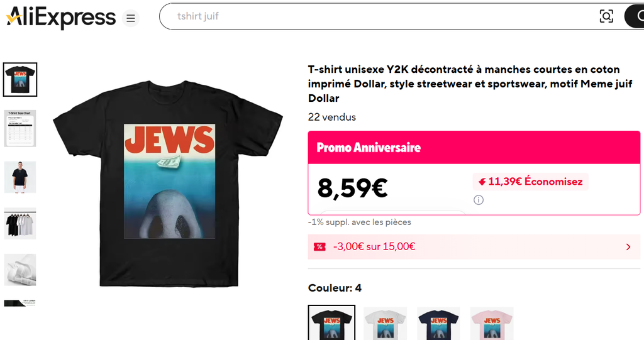
Task: Expand the -3,00€ sur 15,00€ coupon chevron
Action: (x=628, y=247)
